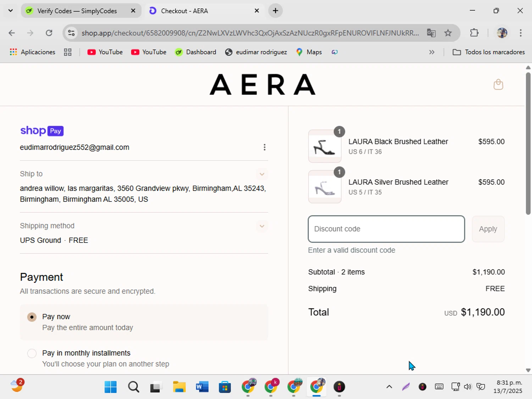
Task: Open the volume icon in system tray
Action: [x=468, y=387]
